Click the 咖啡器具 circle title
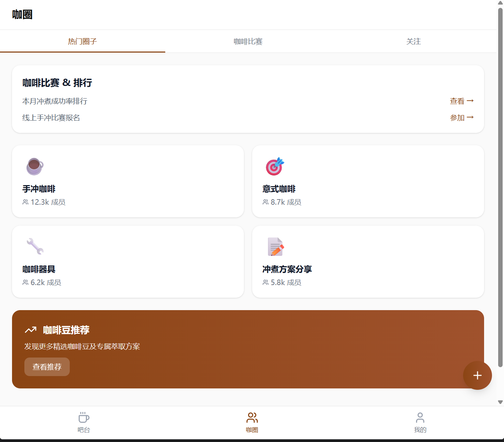 pos(39,269)
